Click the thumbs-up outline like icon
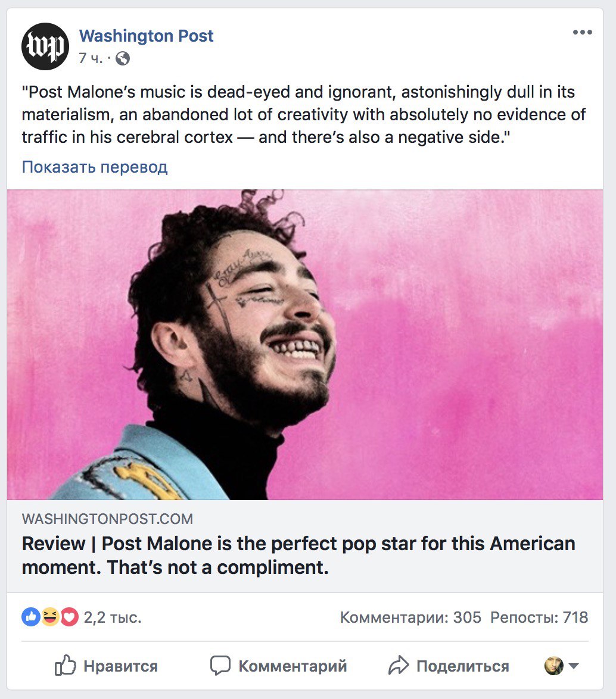This screenshot has width=616, height=699. click(x=65, y=666)
